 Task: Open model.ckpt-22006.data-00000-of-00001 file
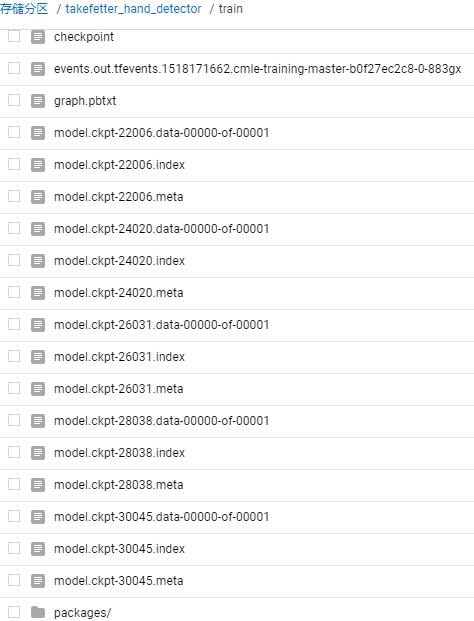(162, 133)
